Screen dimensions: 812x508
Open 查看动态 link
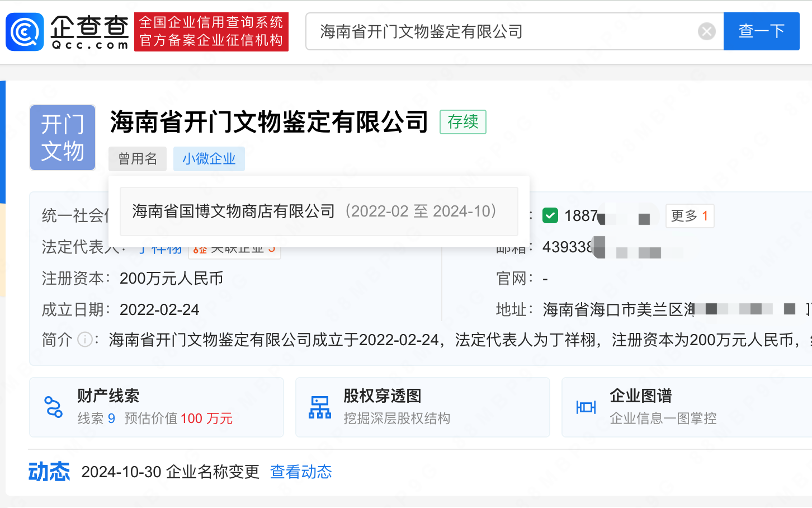(x=301, y=472)
